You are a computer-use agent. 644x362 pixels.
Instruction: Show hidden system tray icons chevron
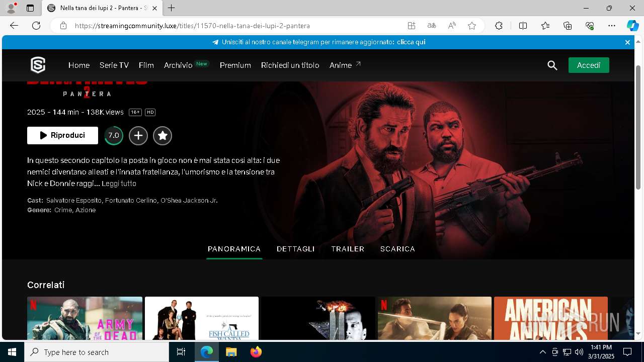point(542,352)
